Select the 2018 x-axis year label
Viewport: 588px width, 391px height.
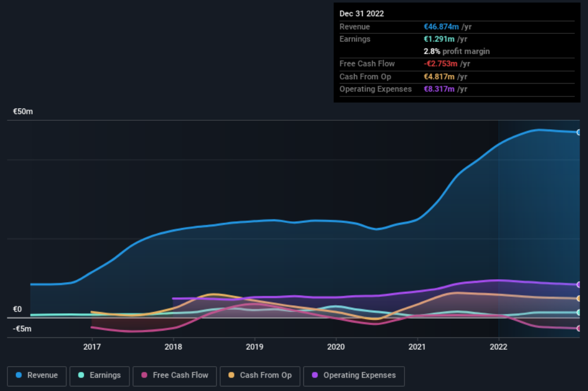click(x=173, y=347)
